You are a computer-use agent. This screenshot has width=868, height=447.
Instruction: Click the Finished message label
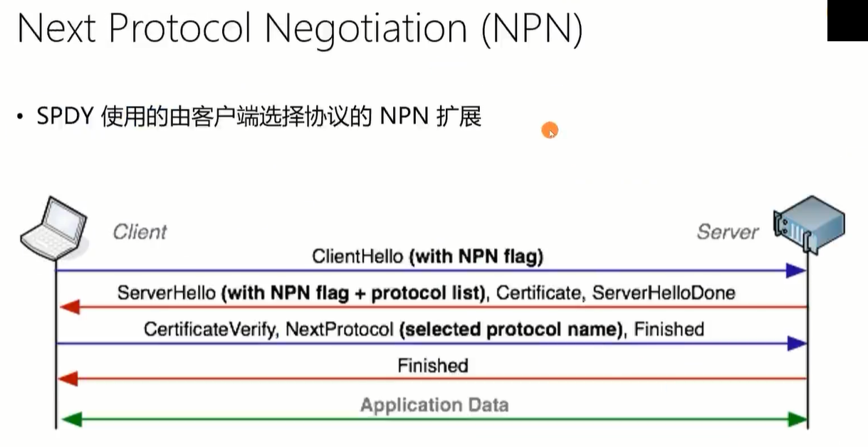point(432,366)
